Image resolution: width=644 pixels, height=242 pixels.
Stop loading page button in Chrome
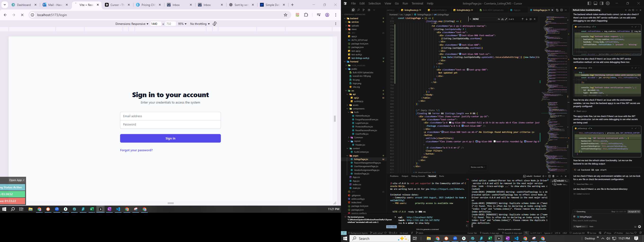click(22, 15)
